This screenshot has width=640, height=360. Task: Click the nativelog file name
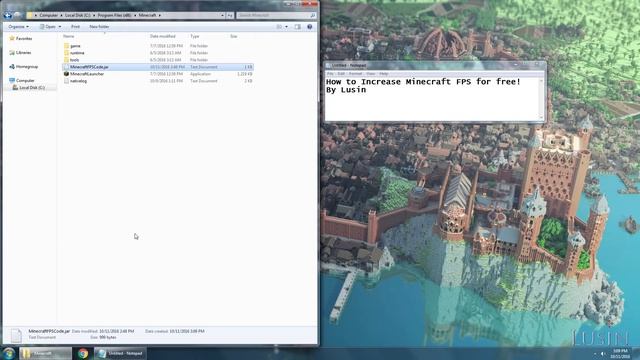click(x=78, y=81)
